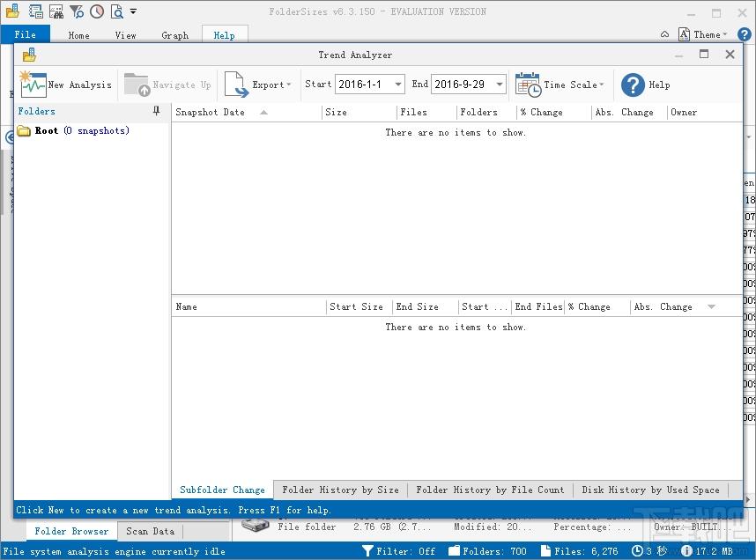
Task: Click the back arrow icon behind dialog
Action: point(9,137)
